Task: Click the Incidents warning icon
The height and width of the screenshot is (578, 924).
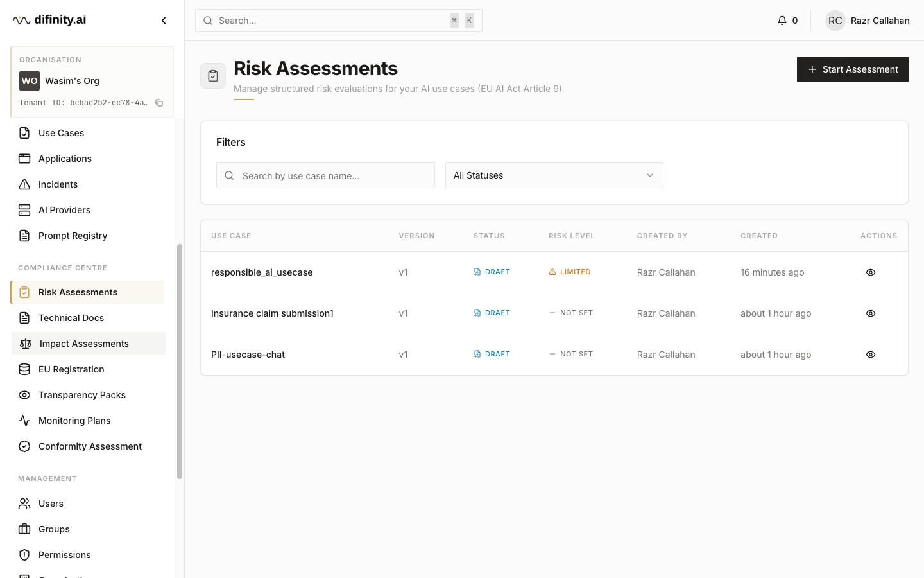Action: pos(24,184)
